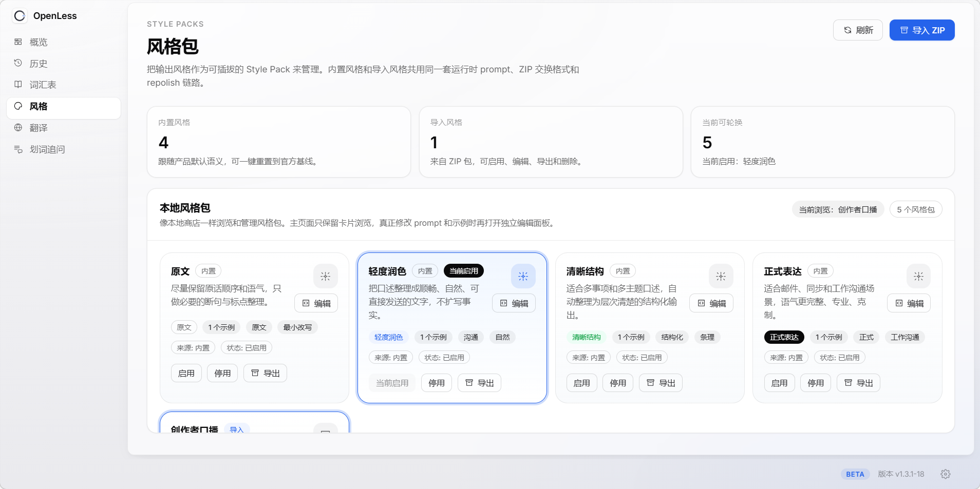The image size is (980, 489).
Task: Disable the 原文 style with 停用
Action: click(222, 373)
